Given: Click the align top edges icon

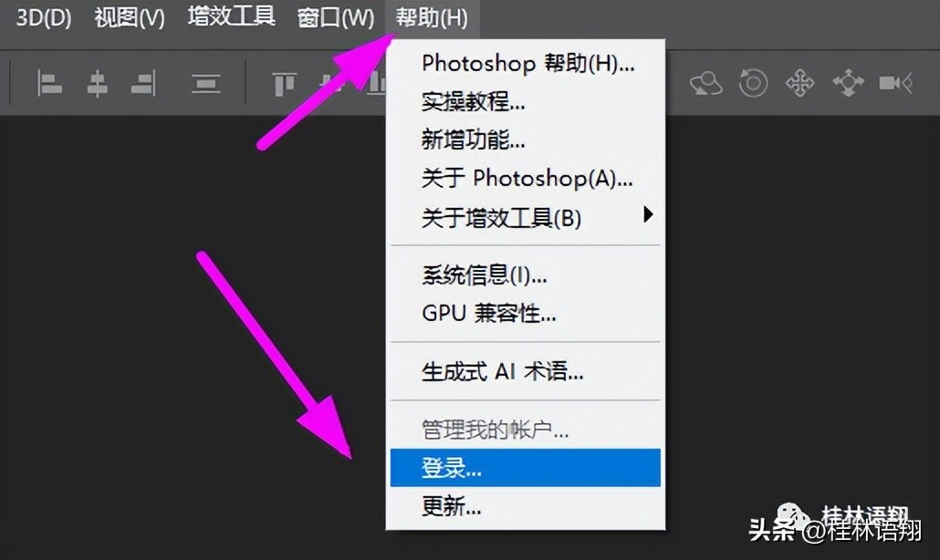Looking at the screenshot, I should click(285, 85).
